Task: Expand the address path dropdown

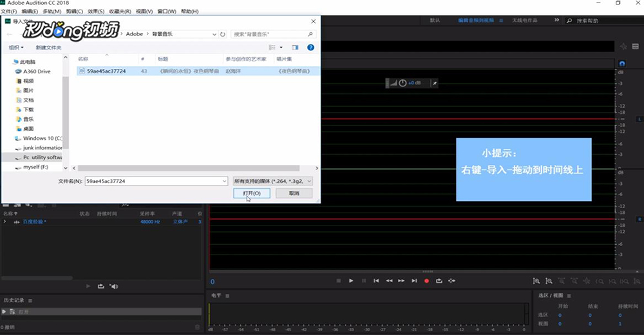Action: [214, 34]
